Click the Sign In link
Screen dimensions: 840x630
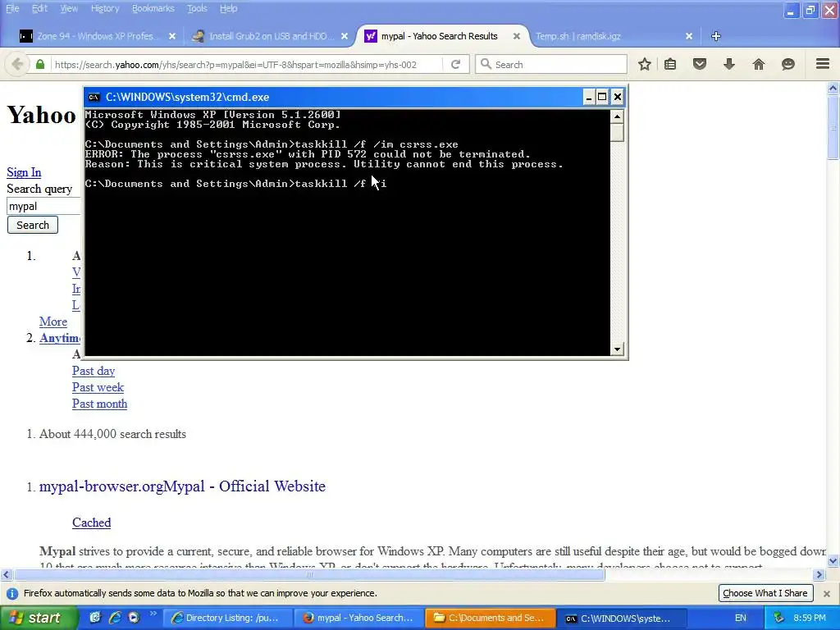point(24,172)
